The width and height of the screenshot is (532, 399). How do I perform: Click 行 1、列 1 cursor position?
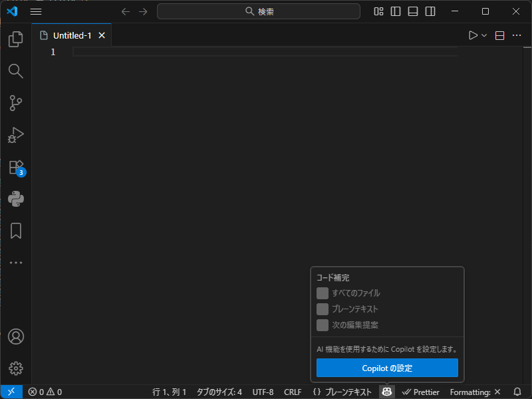click(x=169, y=392)
